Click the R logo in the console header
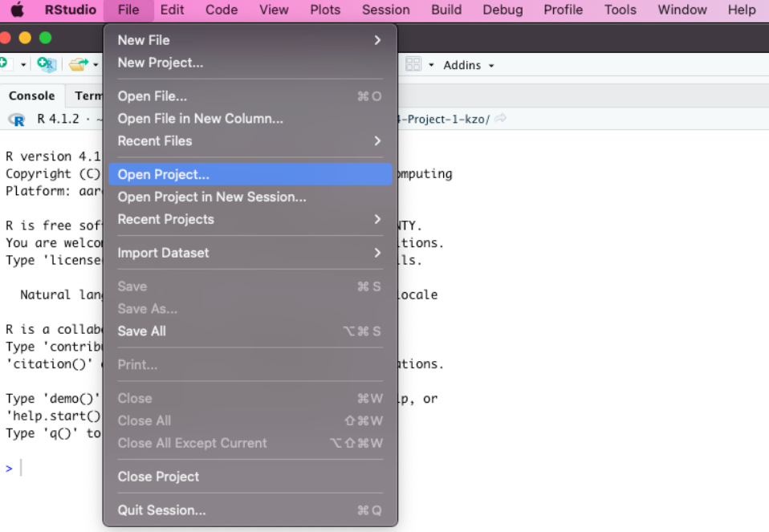The image size is (769, 532). 17,119
